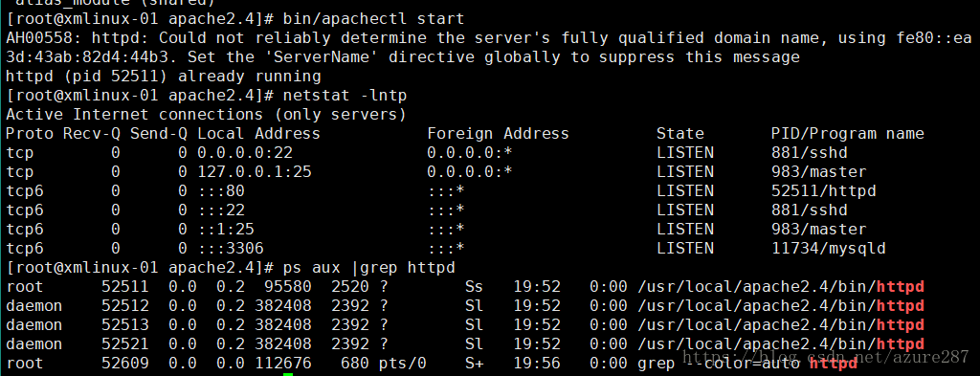Click LISTEN state in the :::3306 row
The width and height of the screenshot is (980, 376).
(685, 249)
